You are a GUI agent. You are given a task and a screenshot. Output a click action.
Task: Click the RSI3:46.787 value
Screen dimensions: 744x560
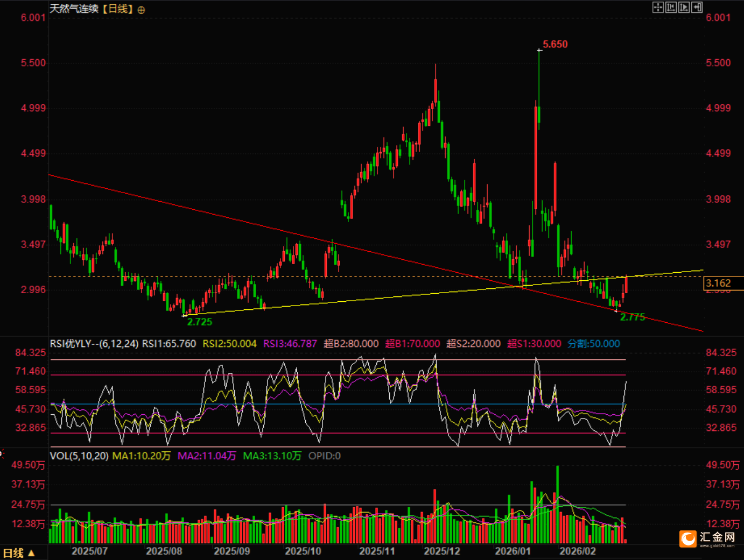pos(290,343)
